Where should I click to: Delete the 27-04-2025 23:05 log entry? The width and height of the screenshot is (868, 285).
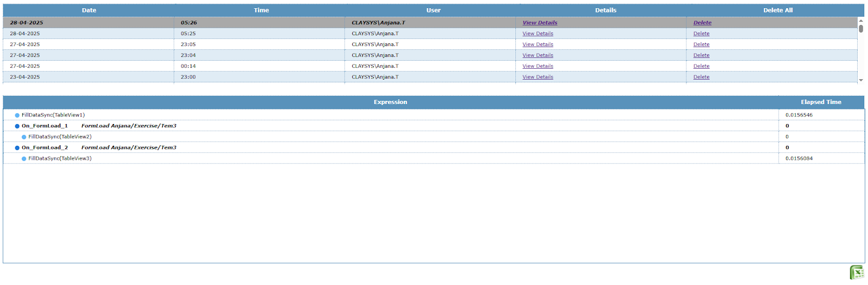[x=701, y=44]
